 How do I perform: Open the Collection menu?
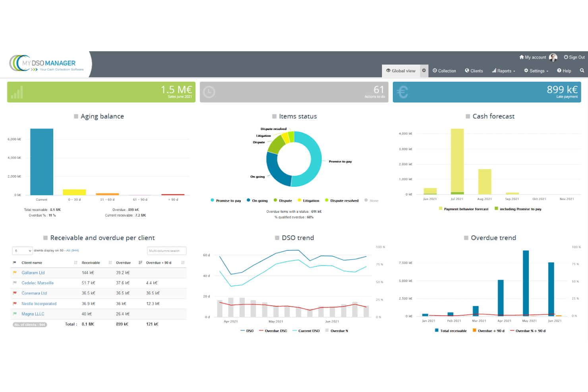point(444,71)
